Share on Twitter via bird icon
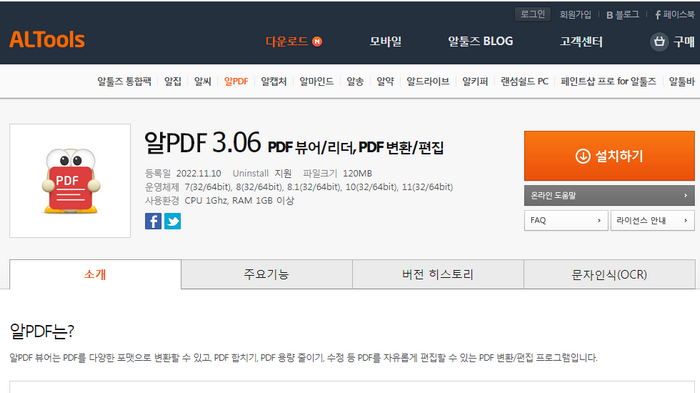Image resolution: width=700 pixels, height=393 pixels. click(172, 221)
